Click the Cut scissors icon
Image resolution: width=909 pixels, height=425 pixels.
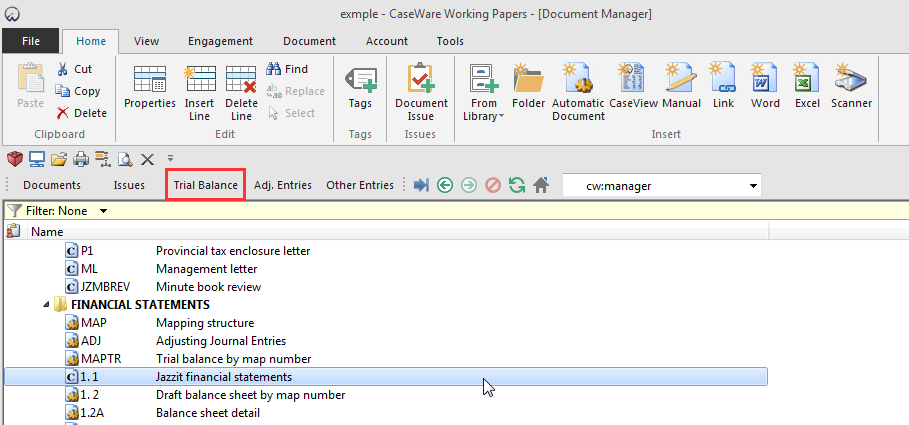(x=62, y=69)
